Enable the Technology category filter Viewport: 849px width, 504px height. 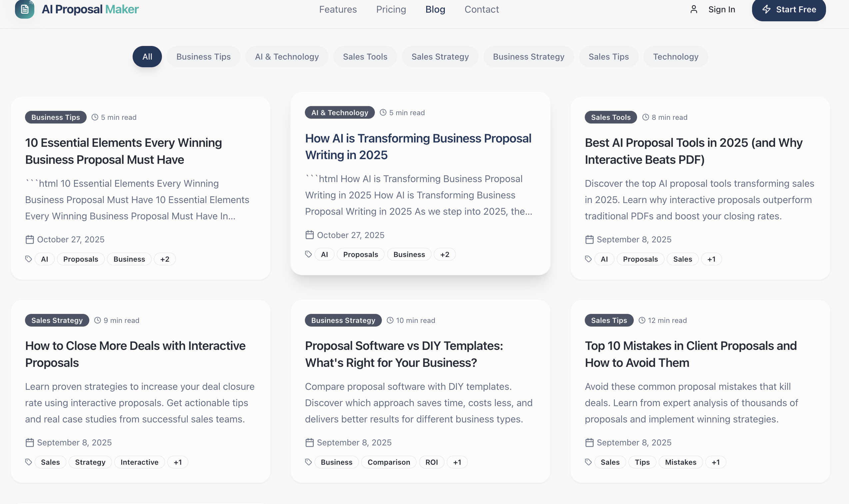(x=676, y=56)
